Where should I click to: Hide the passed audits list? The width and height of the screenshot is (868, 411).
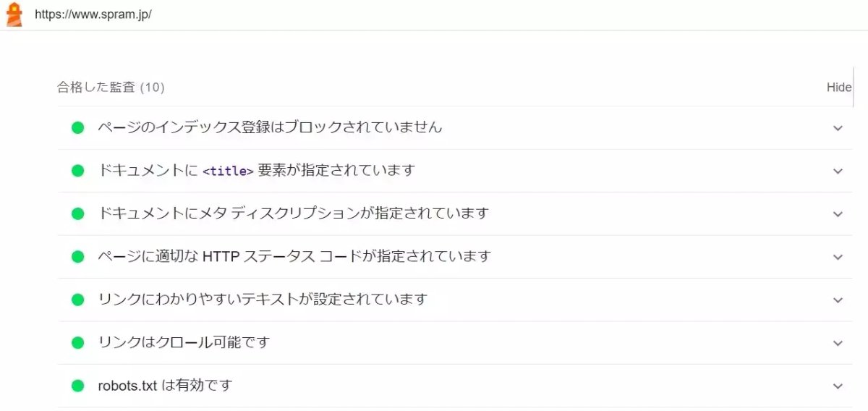(x=839, y=88)
